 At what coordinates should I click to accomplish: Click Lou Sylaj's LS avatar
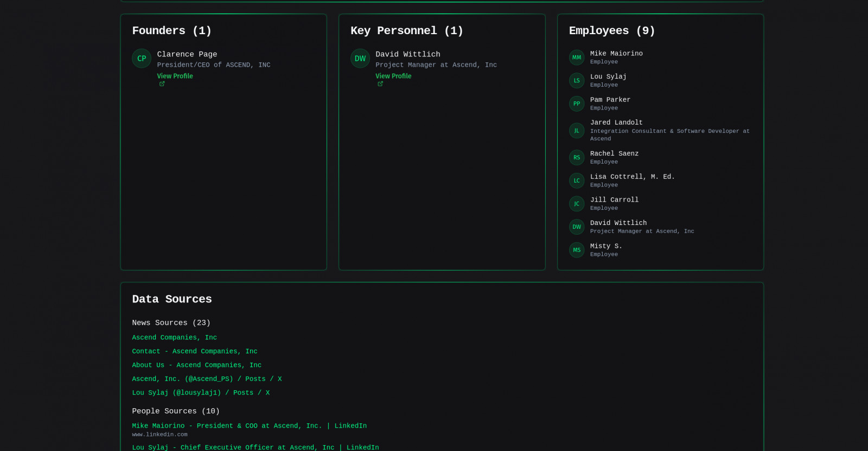click(x=577, y=81)
